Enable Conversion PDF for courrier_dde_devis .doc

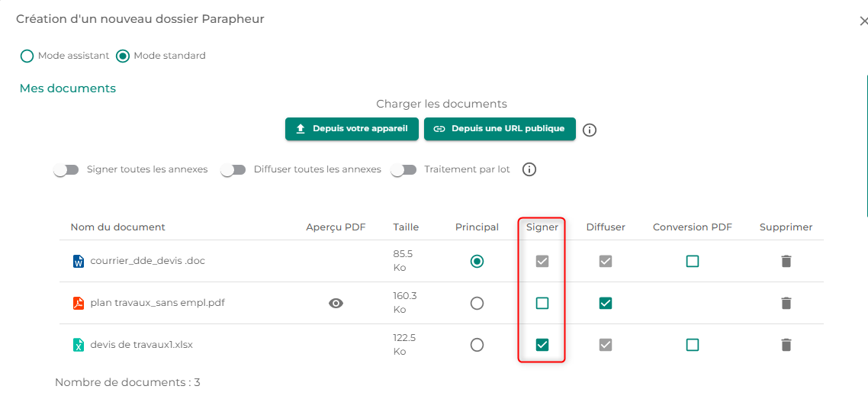692,261
